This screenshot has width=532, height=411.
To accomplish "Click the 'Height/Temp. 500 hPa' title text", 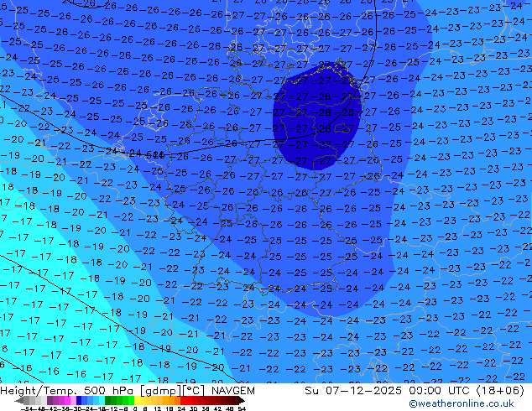I will coord(67,390).
